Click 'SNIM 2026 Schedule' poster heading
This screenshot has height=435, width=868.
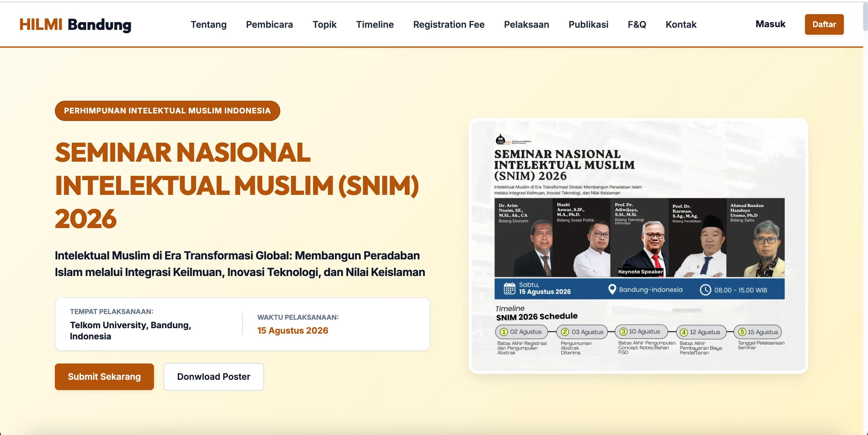(x=536, y=317)
